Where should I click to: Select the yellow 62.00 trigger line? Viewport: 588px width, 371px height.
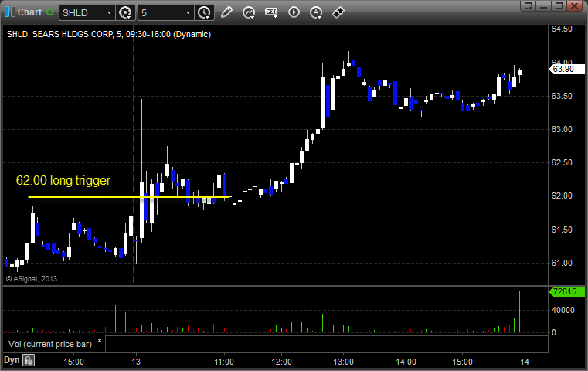click(130, 196)
